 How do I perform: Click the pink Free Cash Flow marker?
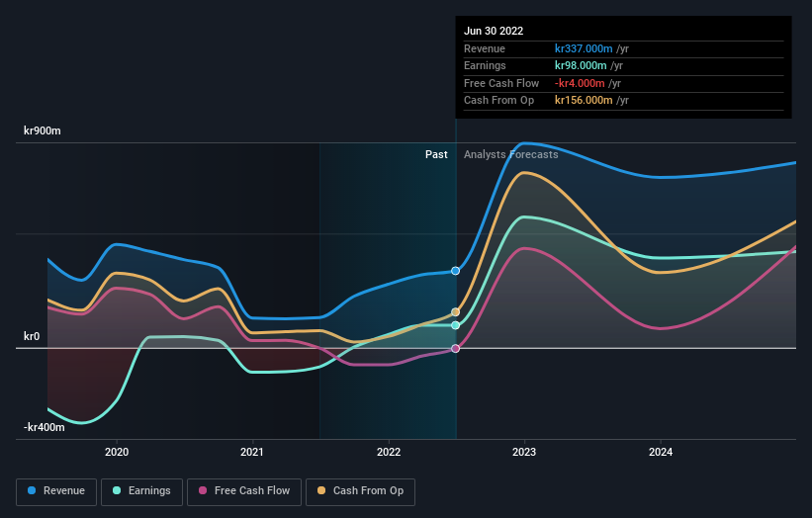pyautogui.click(x=455, y=349)
